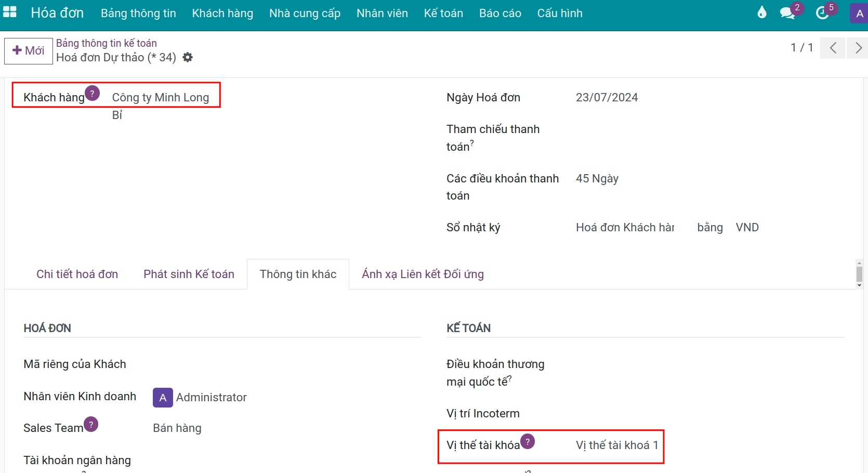Open the Nhà cung cấp menu
The image size is (868, 473).
click(x=305, y=13)
